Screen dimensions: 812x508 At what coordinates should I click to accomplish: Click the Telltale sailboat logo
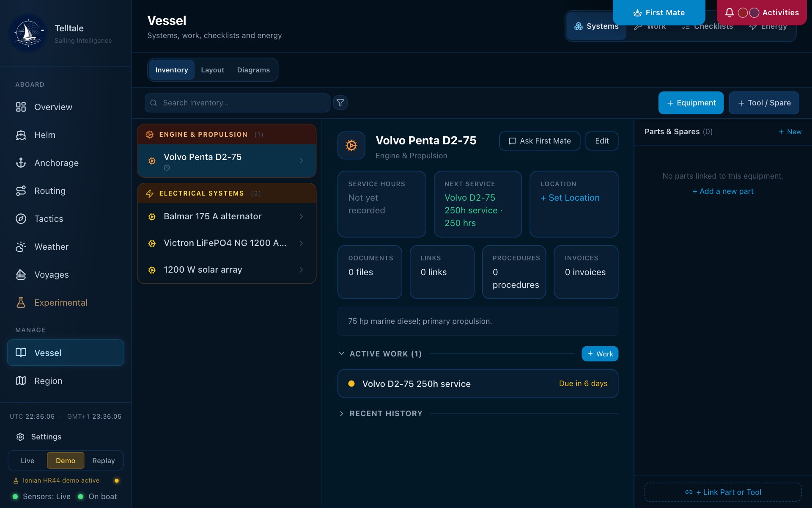pyautogui.click(x=28, y=33)
